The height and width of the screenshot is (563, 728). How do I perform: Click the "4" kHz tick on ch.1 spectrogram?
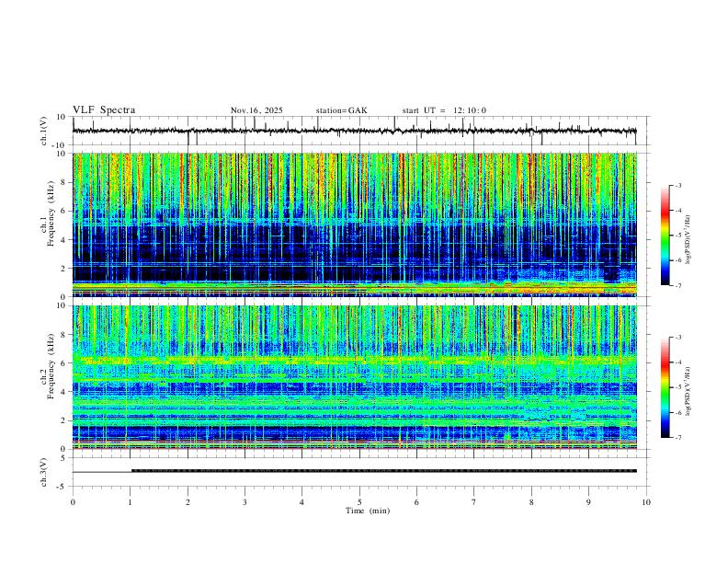tap(64, 239)
